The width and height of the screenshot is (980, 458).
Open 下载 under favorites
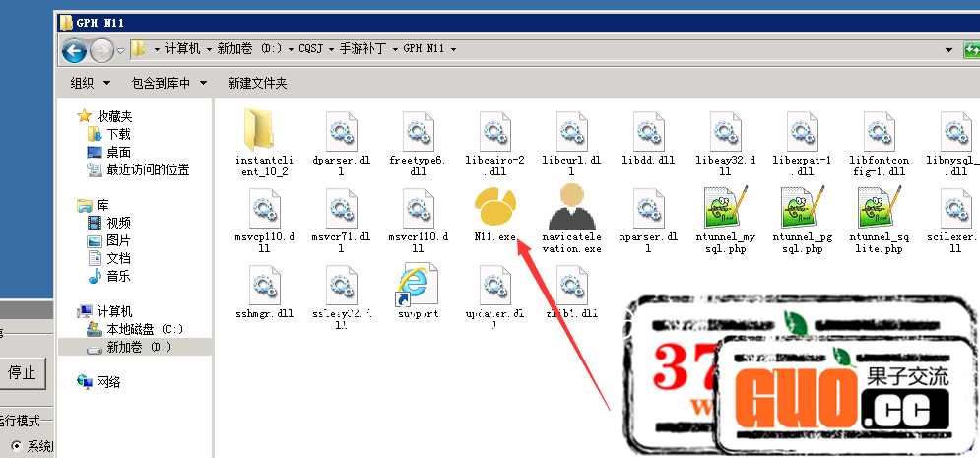pos(118,134)
